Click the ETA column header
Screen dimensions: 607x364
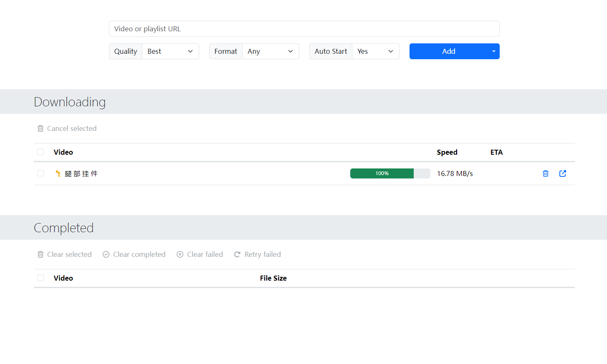point(496,152)
